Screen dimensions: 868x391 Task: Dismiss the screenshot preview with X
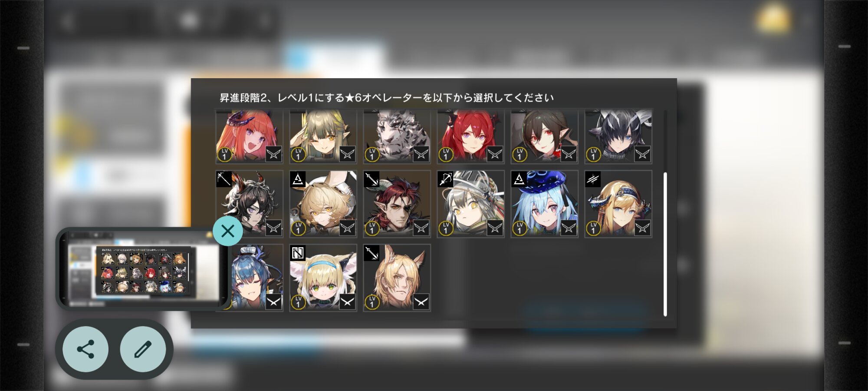tap(228, 231)
